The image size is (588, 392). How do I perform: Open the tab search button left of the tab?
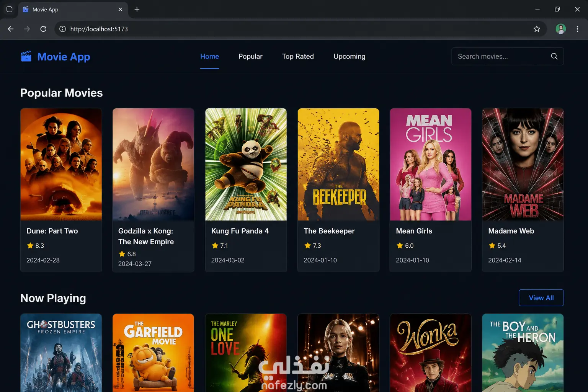pos(9,9)
